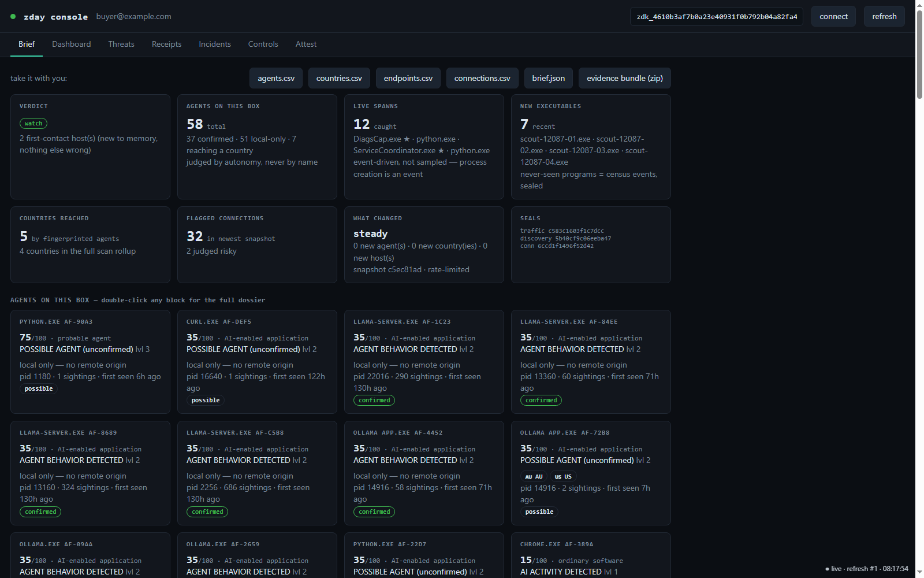Click the "5 by fingerprinted agents" countries count
The image size is (924, 578).
pos(69,236)
